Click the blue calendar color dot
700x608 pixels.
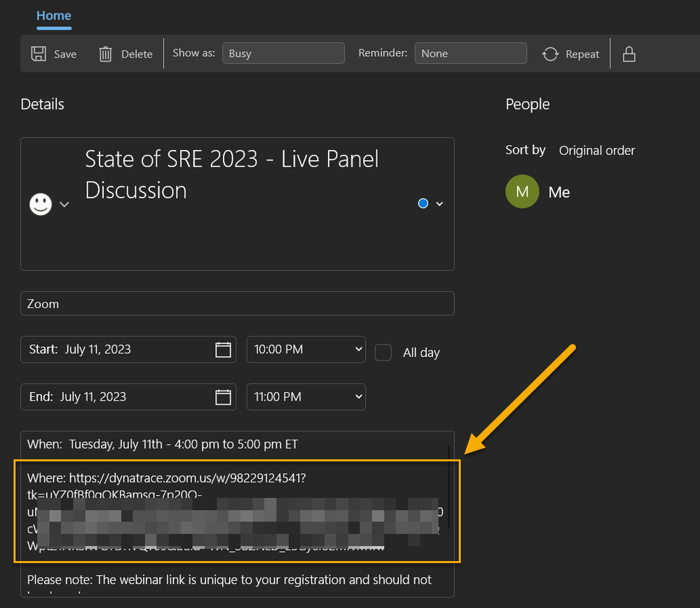(423, 203)
